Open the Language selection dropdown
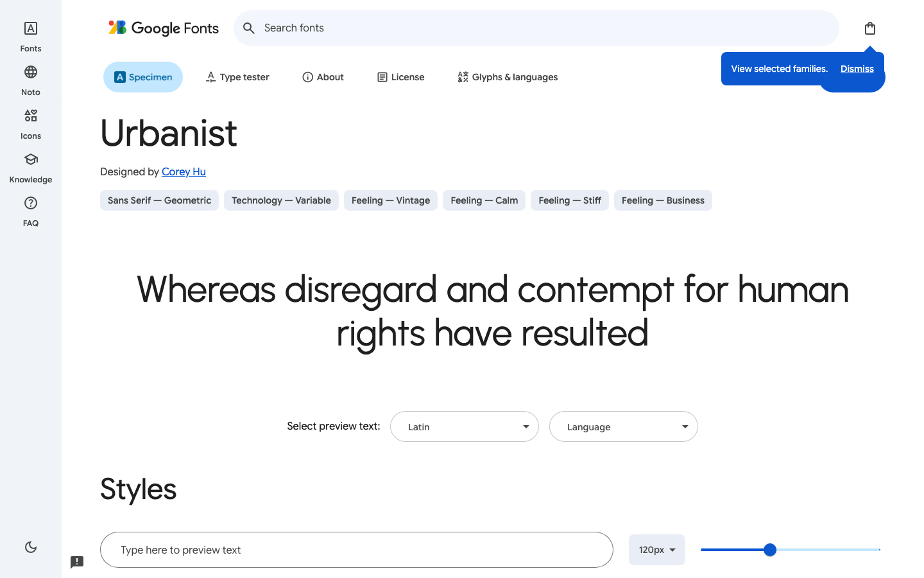924x578 pixels. (x=623, y=426)
